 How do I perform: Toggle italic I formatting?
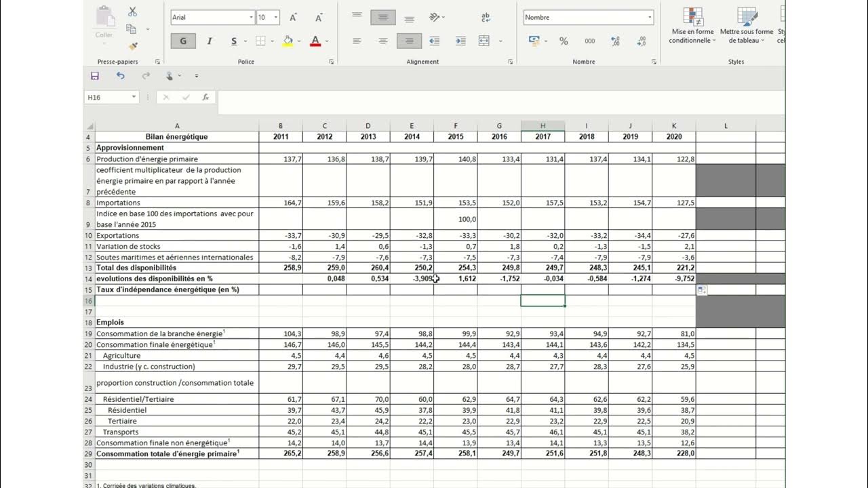coord(210,41)
